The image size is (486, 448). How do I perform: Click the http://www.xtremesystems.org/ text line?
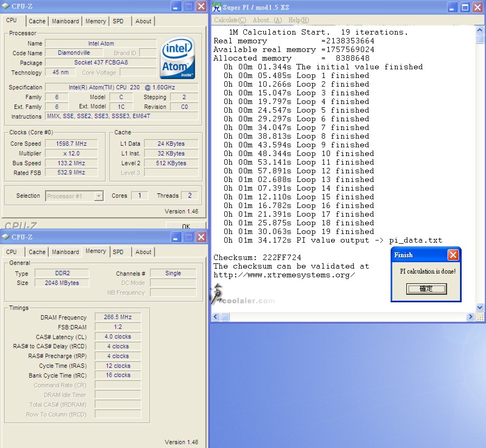284,275
